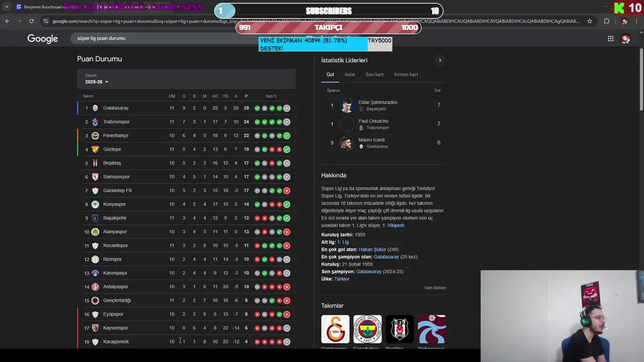
Task: Click the Karagümrük team name
Action: 116,342
